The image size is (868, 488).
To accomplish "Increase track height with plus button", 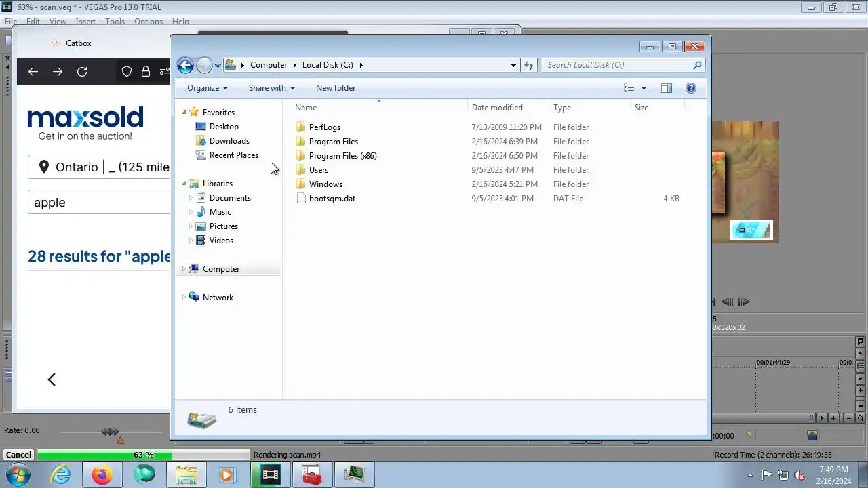I will (861, 391).
